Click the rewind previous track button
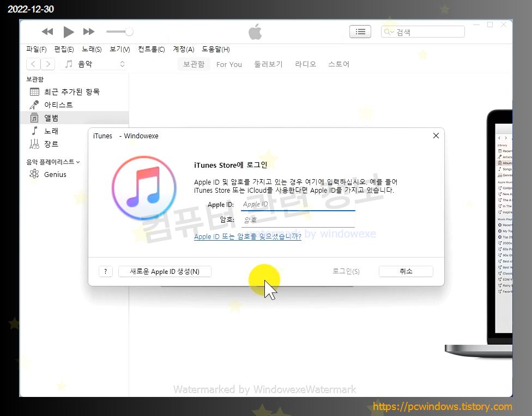Viewport: 532px width, 416px height. click(x=47, y=32)
